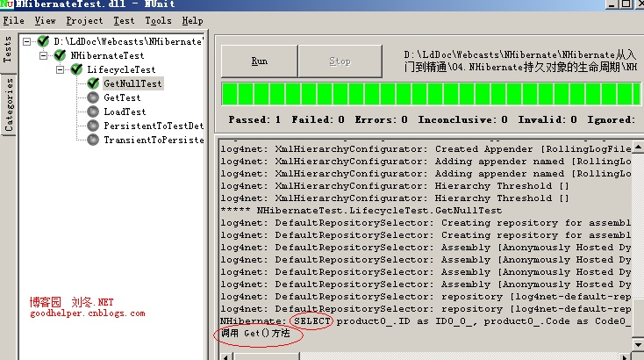Collapse the LifecycleTest tree node
Image resolution: width=644 pixels, height=360 pixels.
pyautogui.click(x=60, y=69)
